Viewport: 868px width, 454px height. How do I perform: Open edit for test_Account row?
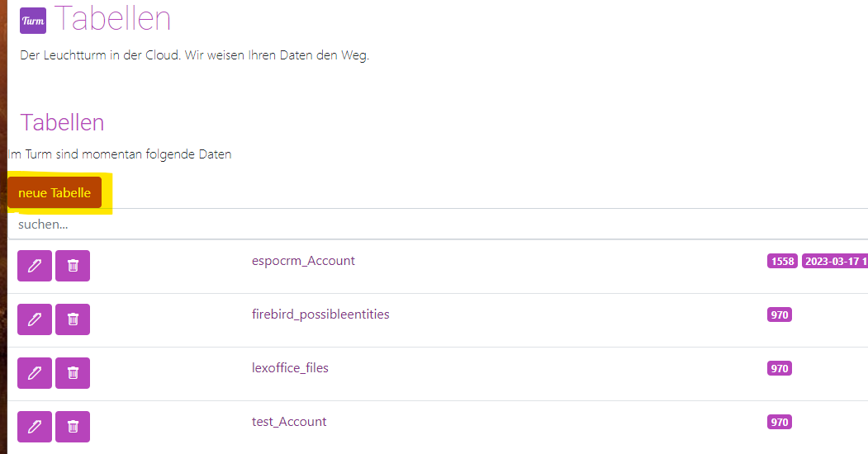pyautogui.click(x=35, y=427)
